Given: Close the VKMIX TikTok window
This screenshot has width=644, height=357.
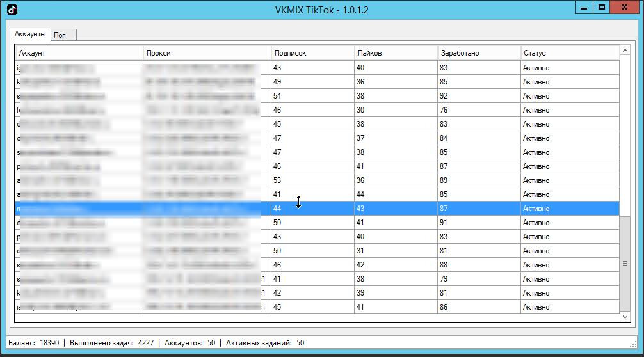Looking at the screenshot, I should coord(624,8).
